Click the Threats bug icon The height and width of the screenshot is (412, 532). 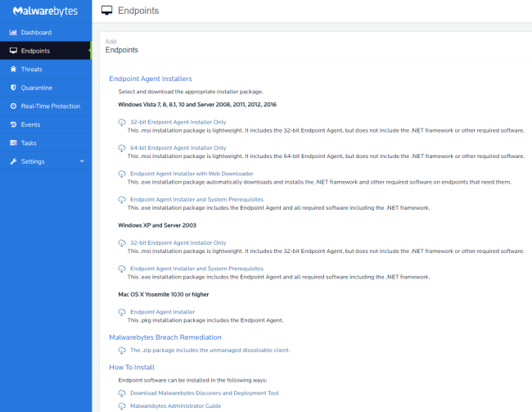coord(13,70)
